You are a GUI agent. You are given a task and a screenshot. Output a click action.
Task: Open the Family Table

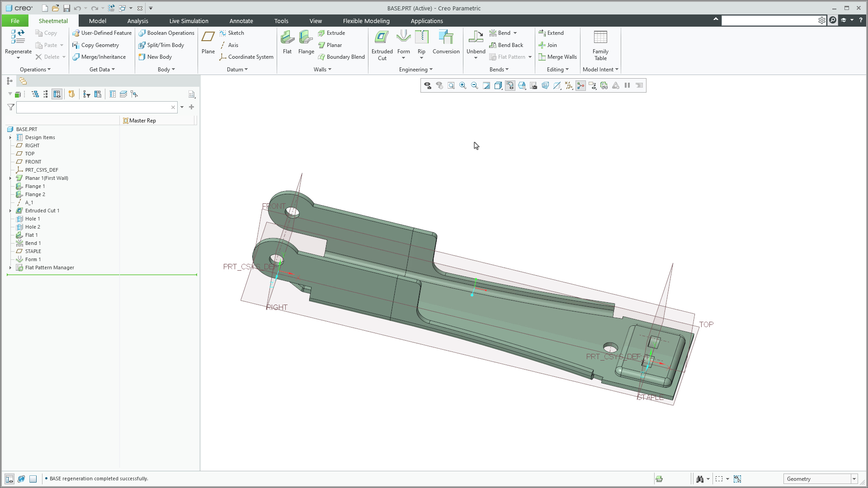pos(600,45)
